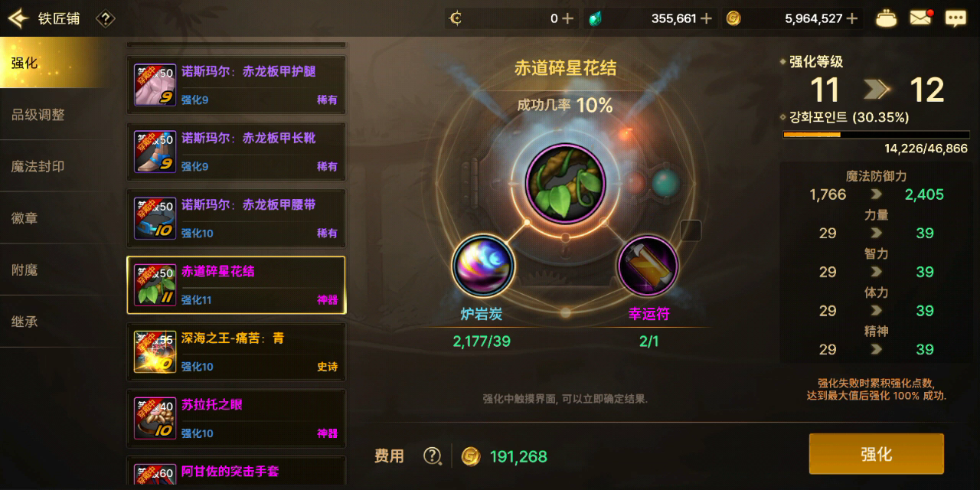980x490 pixels.
Task: Open the mail envelope icon
Action: pos(921,18)
